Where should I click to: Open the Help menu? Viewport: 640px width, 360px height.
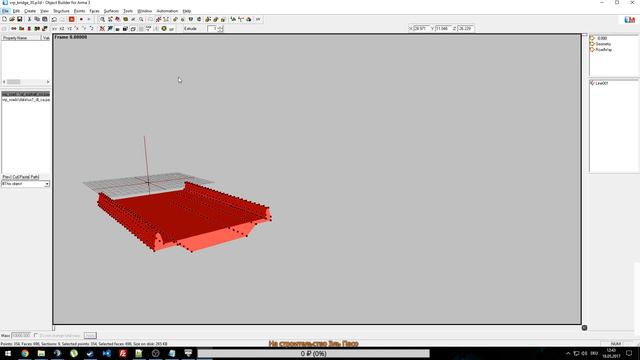tap(187, 11)
